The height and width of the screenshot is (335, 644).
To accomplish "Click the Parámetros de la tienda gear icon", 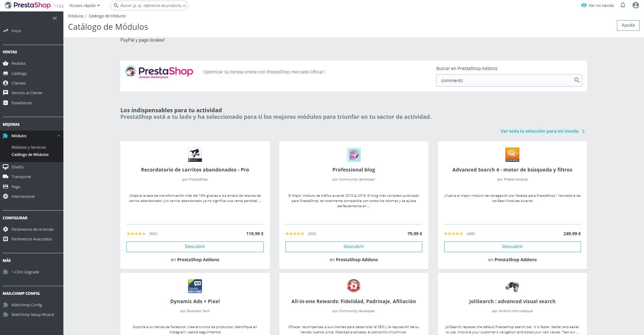I will pos(6,229).
